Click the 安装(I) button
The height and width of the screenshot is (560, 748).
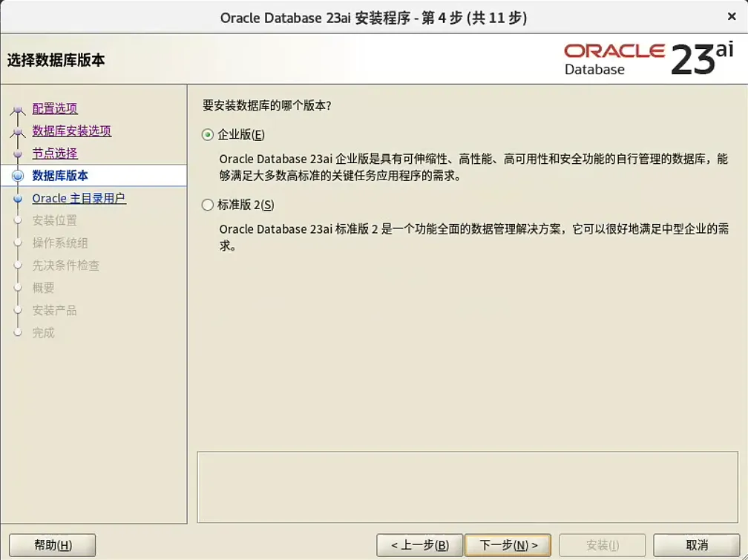(x=602, y=544)
